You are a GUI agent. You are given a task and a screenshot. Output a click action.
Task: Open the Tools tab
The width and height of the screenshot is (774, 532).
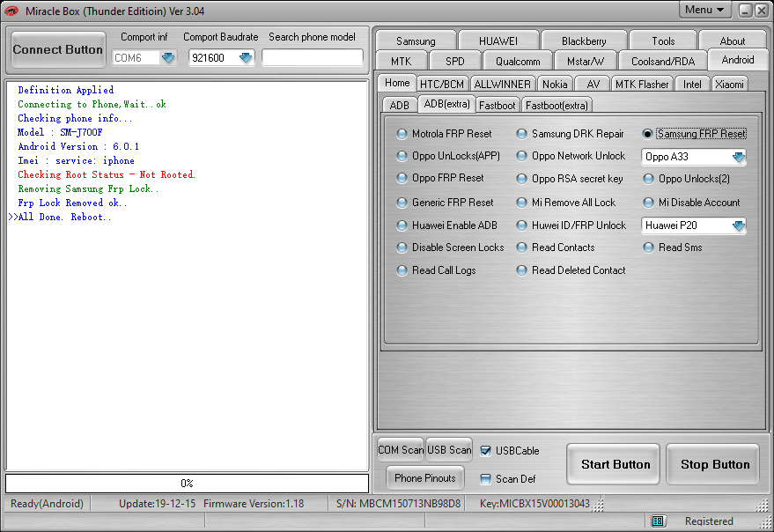tap(663, 41)
